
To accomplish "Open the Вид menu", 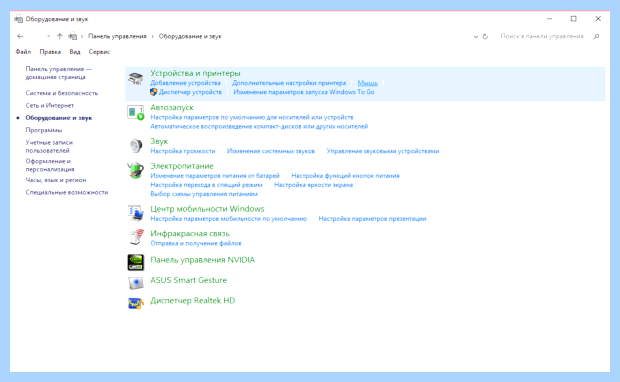I will (75, 52).
